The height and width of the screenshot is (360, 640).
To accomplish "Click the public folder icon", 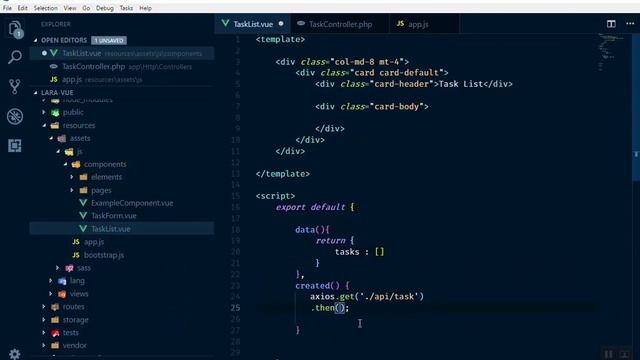I will (x=55, y=112).
